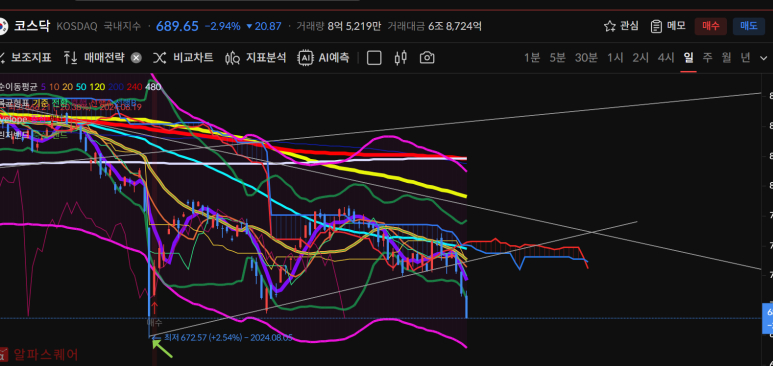Switch to the 30분 timeframe
The image size is (773, 366).
(x=586, y=58)
